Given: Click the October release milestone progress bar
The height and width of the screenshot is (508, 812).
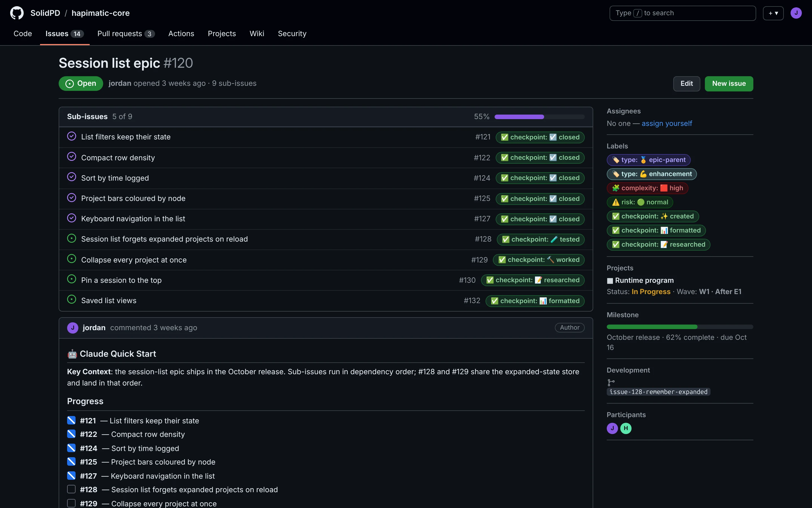Looking at the screenshot, I should coord(680,327).
